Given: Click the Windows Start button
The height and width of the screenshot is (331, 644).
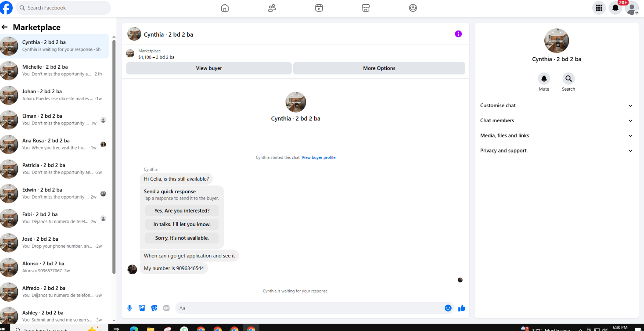Looking at the screenshot, I should tap(3, 328).
